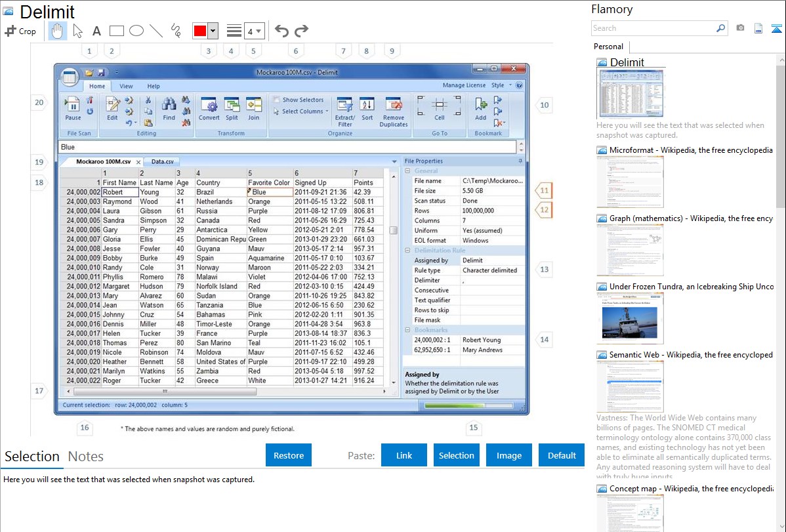
Task: Open the color picker dropdown arrow
Action: 213,31
